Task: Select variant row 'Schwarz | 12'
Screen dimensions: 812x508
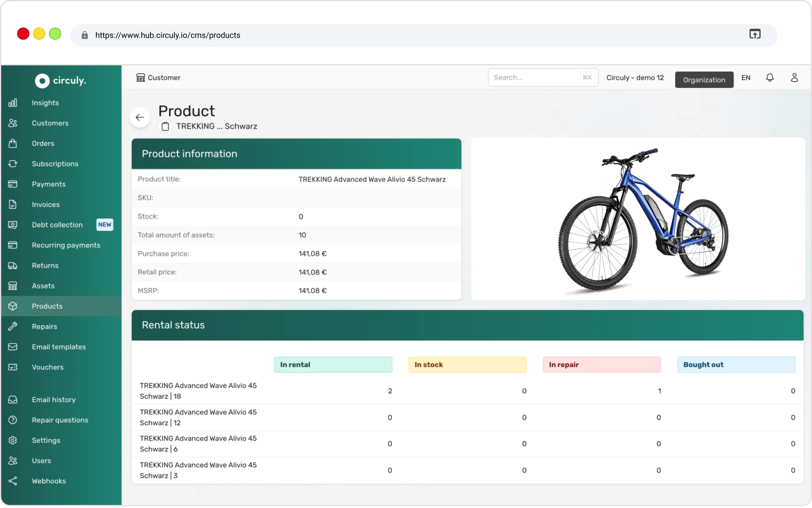Action: [x=467, y=418]
